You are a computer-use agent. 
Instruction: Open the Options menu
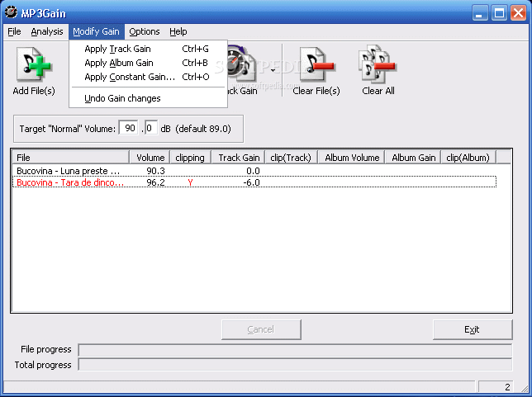tap(145, 31)
